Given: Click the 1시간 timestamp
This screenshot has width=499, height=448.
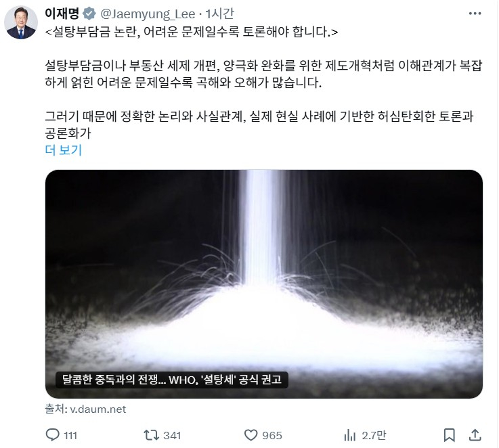Looking at the screenshot, I should point(219,14).
